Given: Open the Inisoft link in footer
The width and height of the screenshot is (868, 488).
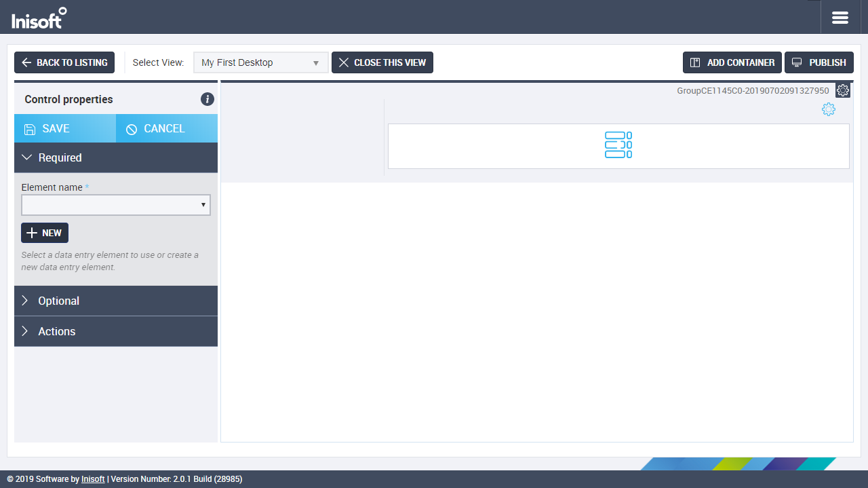Looking at the screenshot, I should 93,479.
